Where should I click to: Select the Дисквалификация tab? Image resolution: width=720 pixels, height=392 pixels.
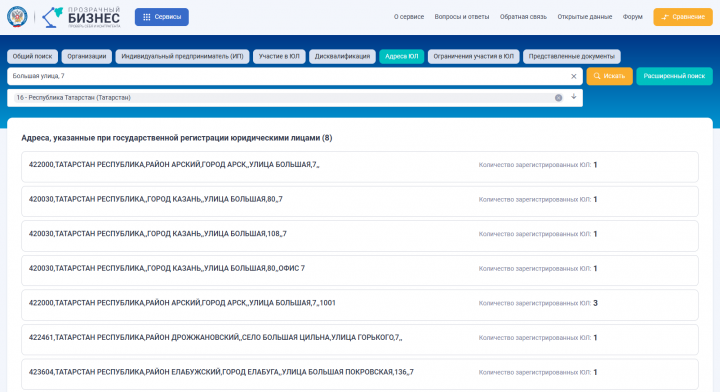[342, 56]
